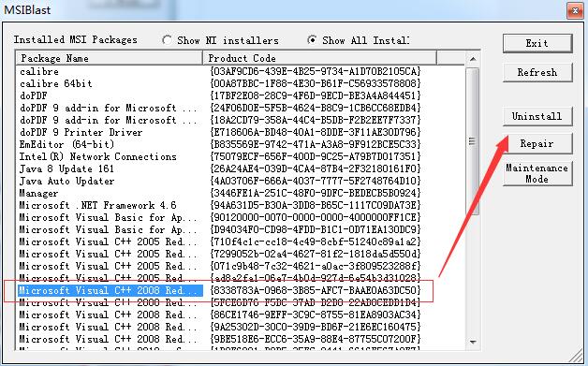
Task: Select Visual C++ 2008 row {9BE518E6-ECC6-35A9-88E4-87755C07200F}
Action: click(240, 339)
